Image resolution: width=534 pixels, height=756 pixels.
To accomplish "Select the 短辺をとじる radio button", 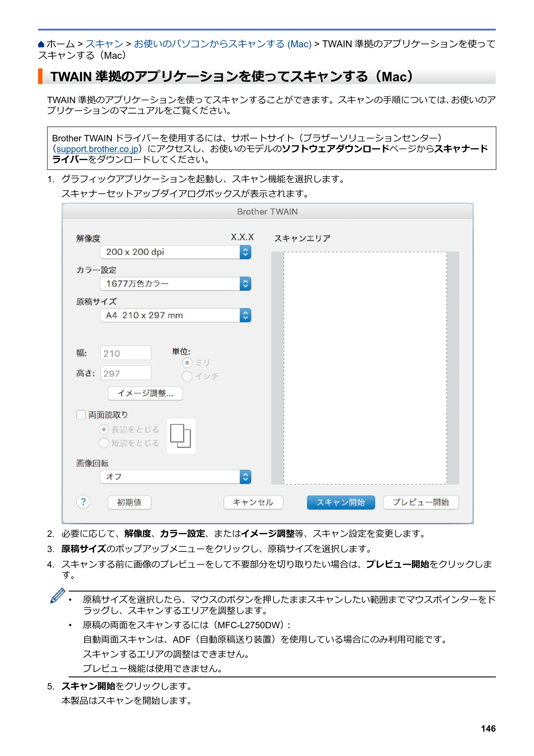I will [x=104, y=443].
